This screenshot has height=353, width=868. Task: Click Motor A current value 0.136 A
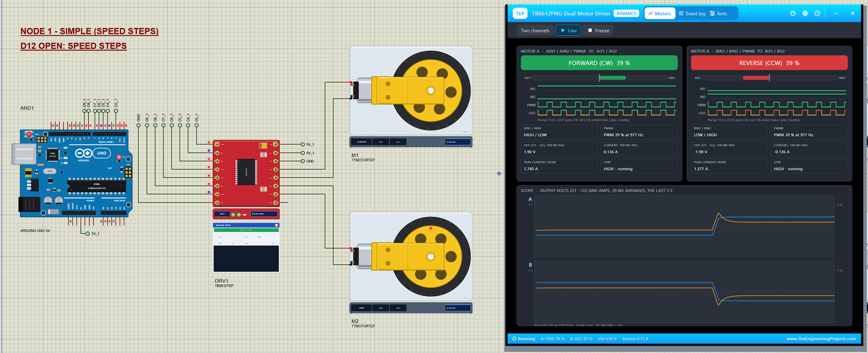tap(639, 149)
